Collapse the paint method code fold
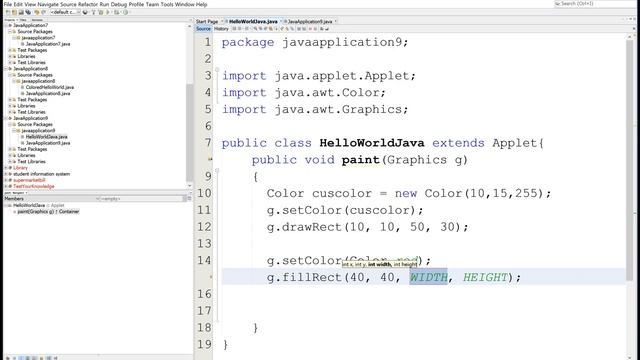640x360 pixels. (217, 171)
